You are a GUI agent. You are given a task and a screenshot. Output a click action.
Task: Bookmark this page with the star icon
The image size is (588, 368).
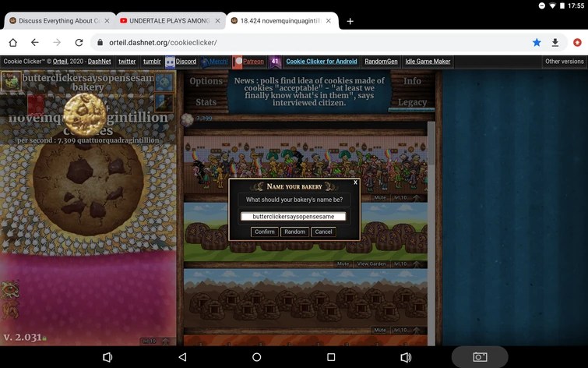coord(537,42)
